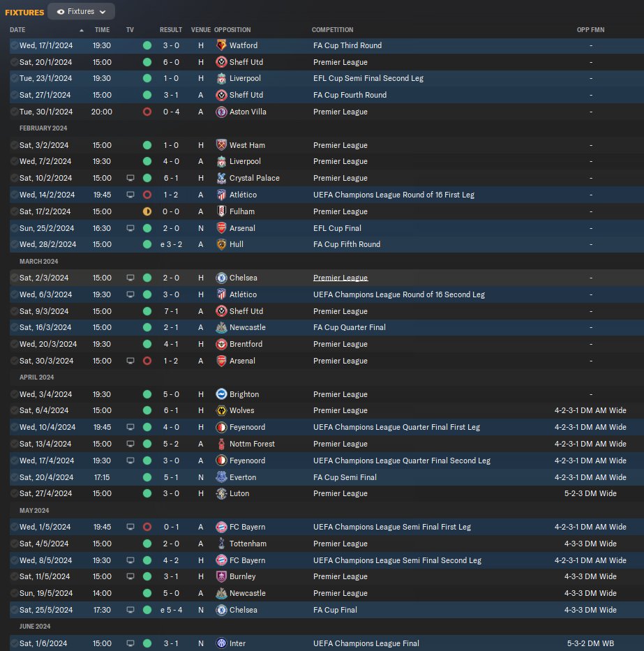Click the Brighton club badge
Viewport: 644px width, 651px height.
(221, 394)
